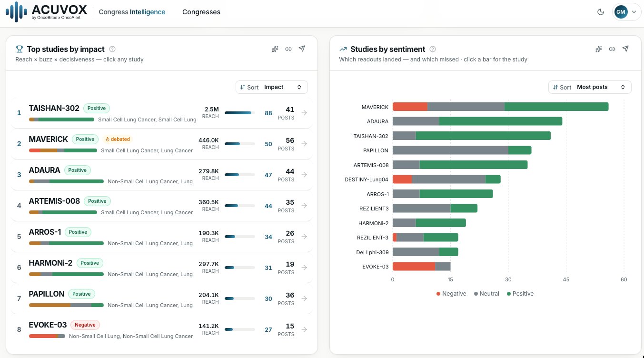Click DESTINY-Lung04 label in chart

click(367, 179)
